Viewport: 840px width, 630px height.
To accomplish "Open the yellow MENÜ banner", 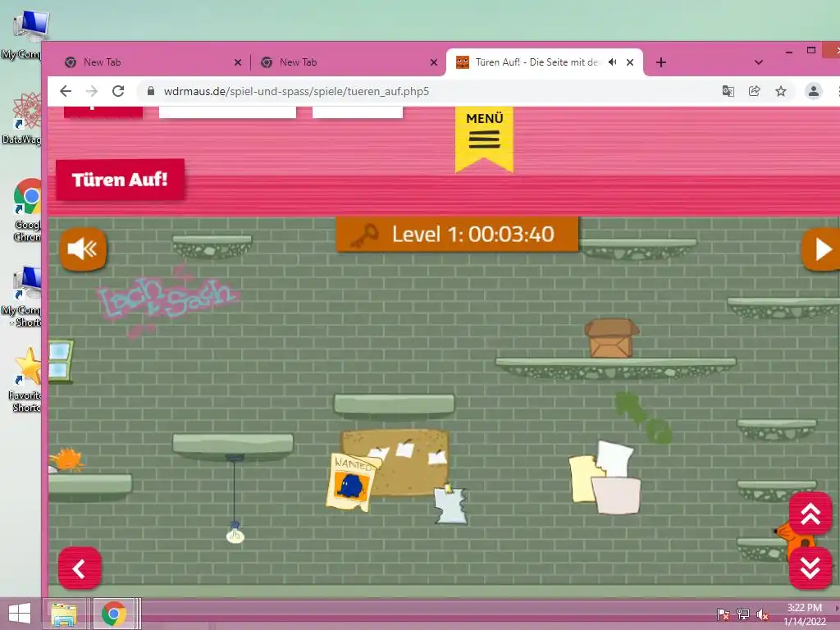I will point(484,138).
